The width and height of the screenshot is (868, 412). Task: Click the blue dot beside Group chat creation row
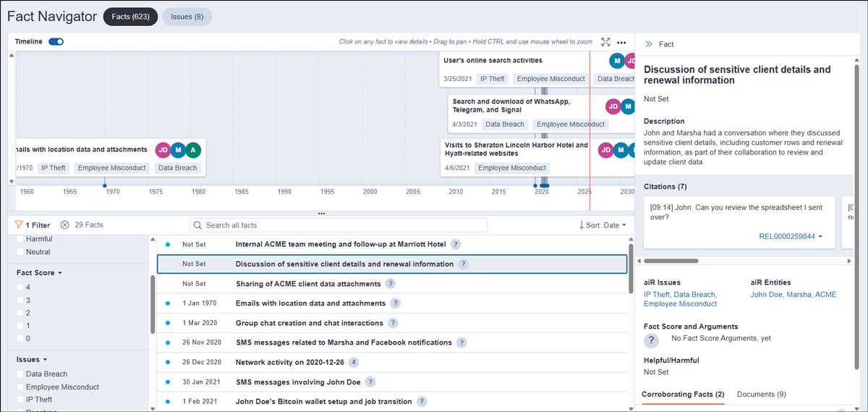point(168,323)
